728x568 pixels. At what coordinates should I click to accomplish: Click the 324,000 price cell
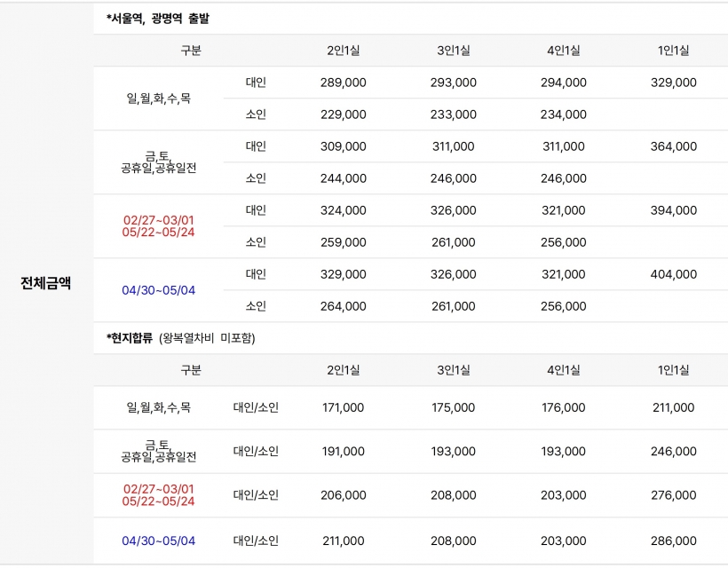point(343,210)
